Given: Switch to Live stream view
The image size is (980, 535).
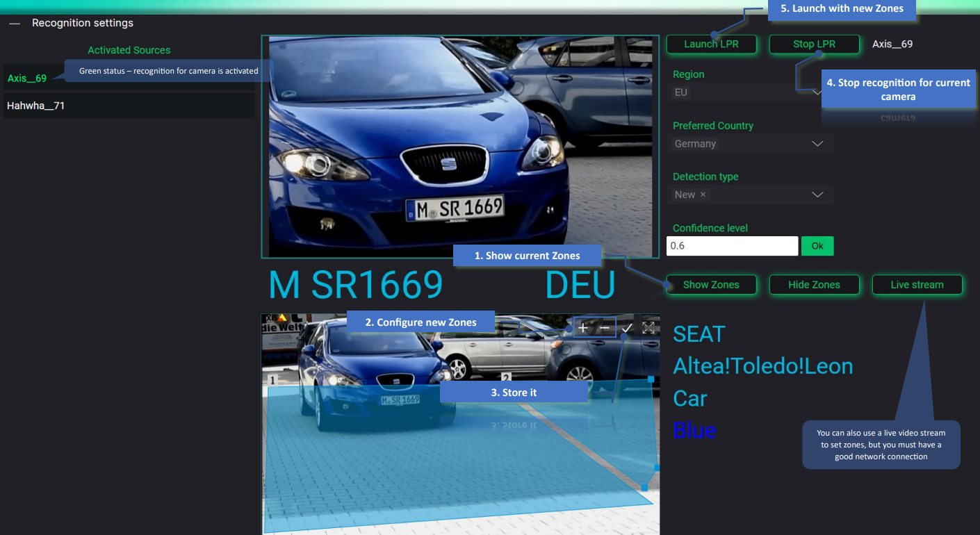Looking at the screenshot, I should pyautogui.click(x=917, y=284).
